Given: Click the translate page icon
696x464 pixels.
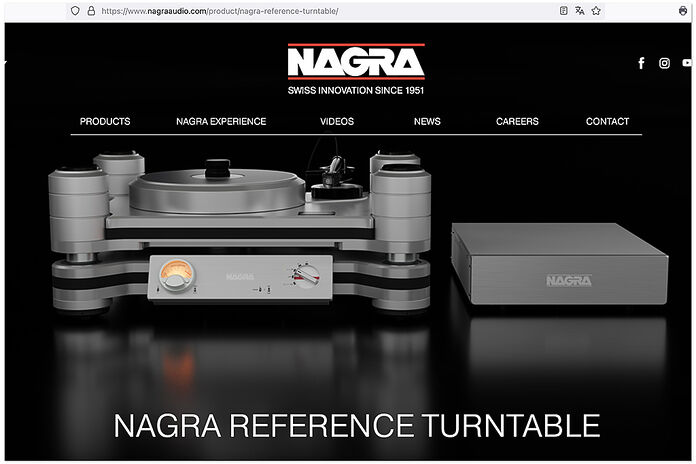Looking at the screenshot, I should [579, 11].
